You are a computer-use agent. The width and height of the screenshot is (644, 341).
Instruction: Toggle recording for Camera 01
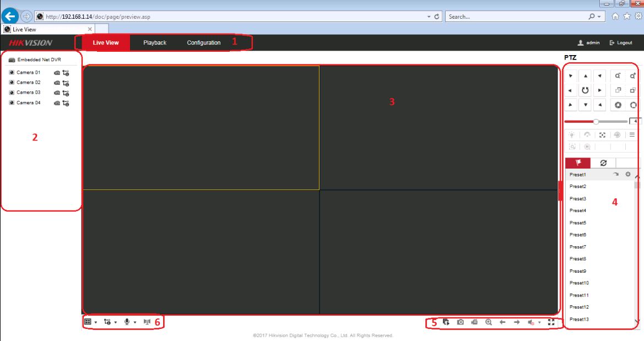[57, 73]
